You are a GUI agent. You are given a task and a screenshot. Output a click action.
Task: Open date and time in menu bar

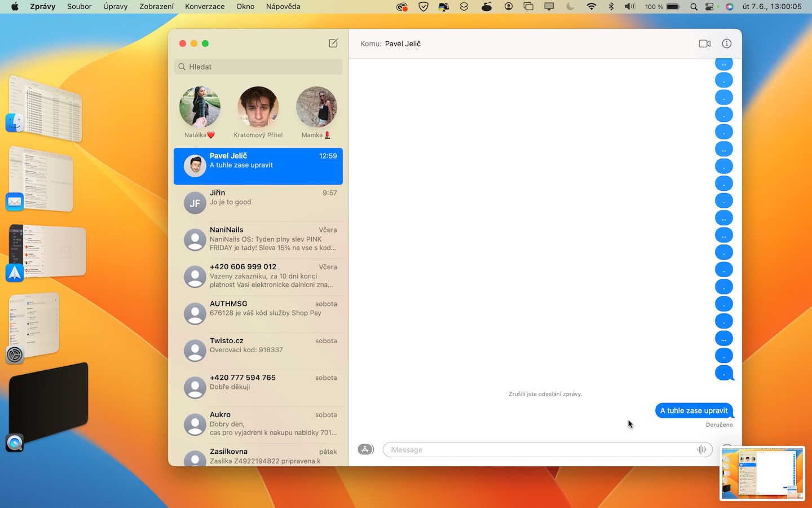coord(772,7)
